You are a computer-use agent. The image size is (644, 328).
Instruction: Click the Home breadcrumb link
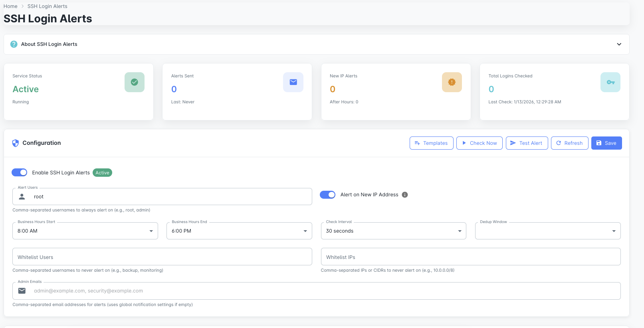click(x=10, y=6)
